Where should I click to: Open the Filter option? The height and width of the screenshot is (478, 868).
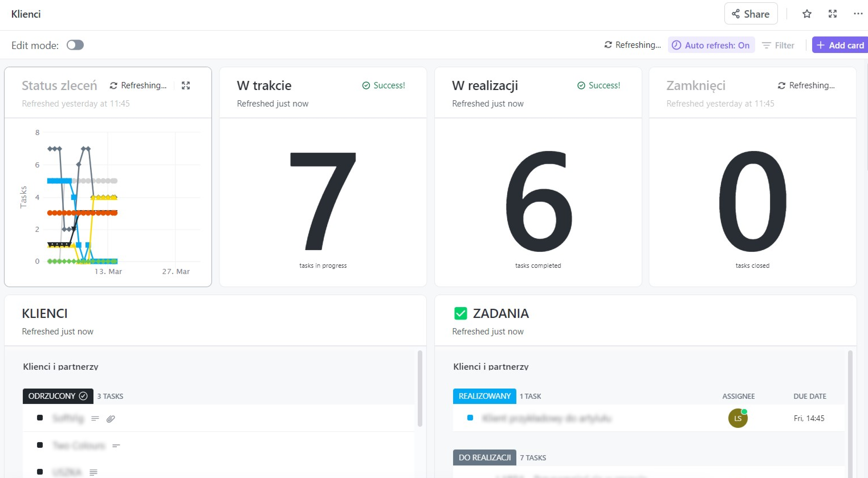pyautogui.click(x=778, y=45)
